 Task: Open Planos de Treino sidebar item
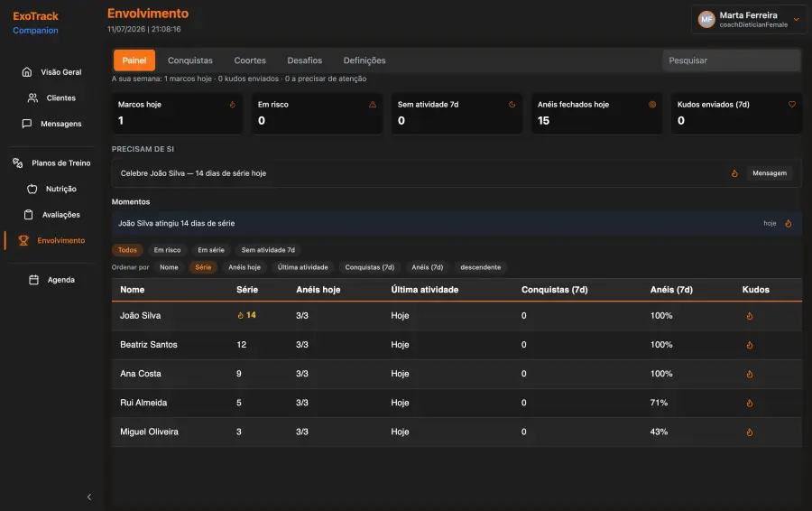click(x=51, y=163)
